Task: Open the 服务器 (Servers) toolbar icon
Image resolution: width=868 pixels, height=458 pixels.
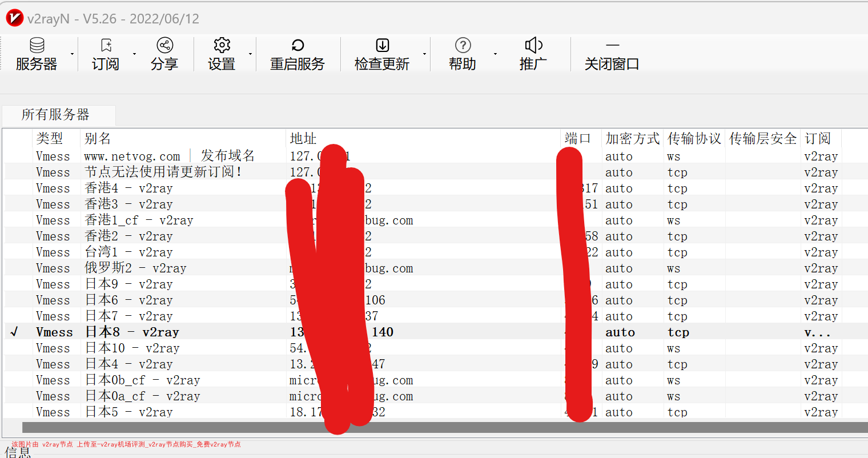Action: tap(37, 46)
